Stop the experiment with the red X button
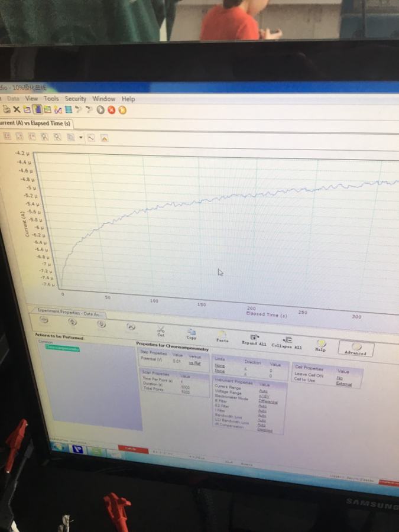Screen dimensions: 399x532 (111, 110)
